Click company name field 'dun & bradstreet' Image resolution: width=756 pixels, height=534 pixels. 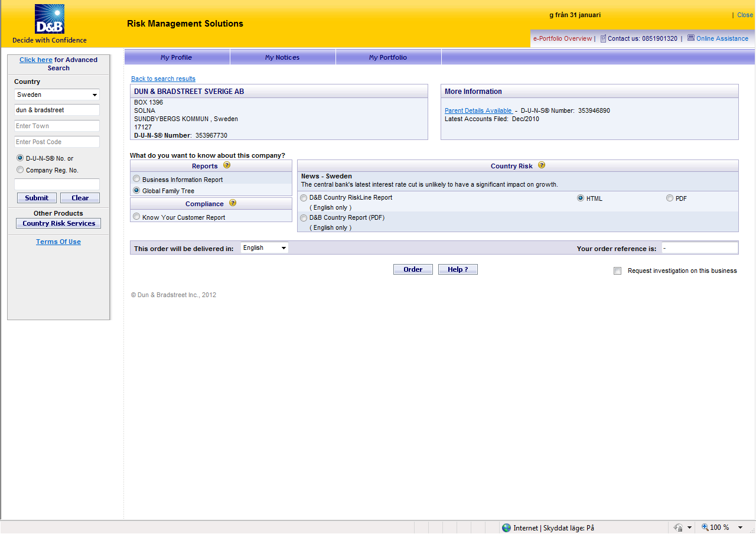(x=57, y=110)
